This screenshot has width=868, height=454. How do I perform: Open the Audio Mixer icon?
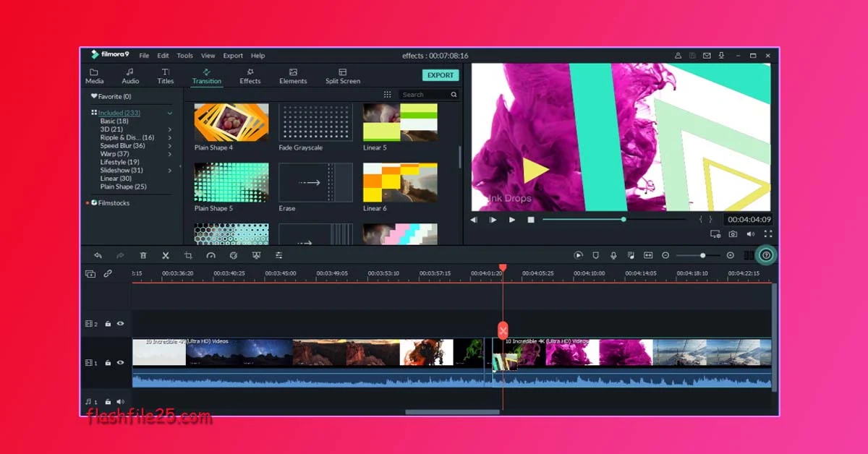631,255
